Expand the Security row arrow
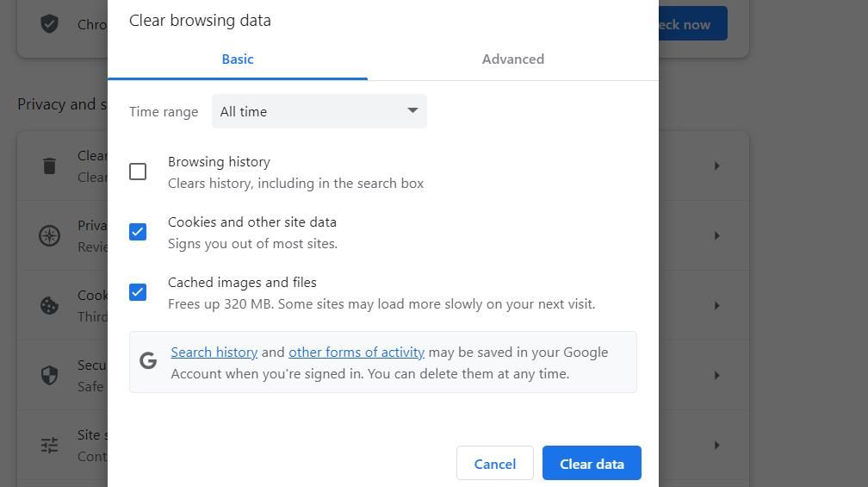This screenshot has width=868, height=487. [716, 375]
